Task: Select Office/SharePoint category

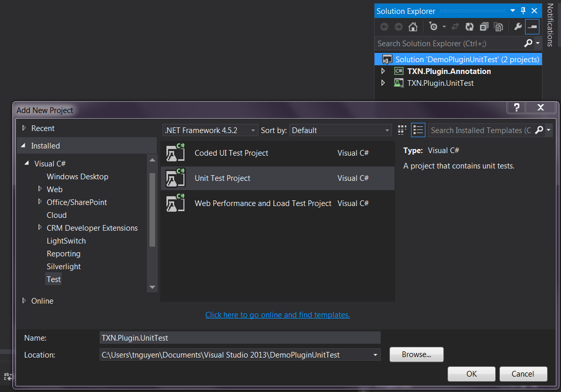Action: 77,202
